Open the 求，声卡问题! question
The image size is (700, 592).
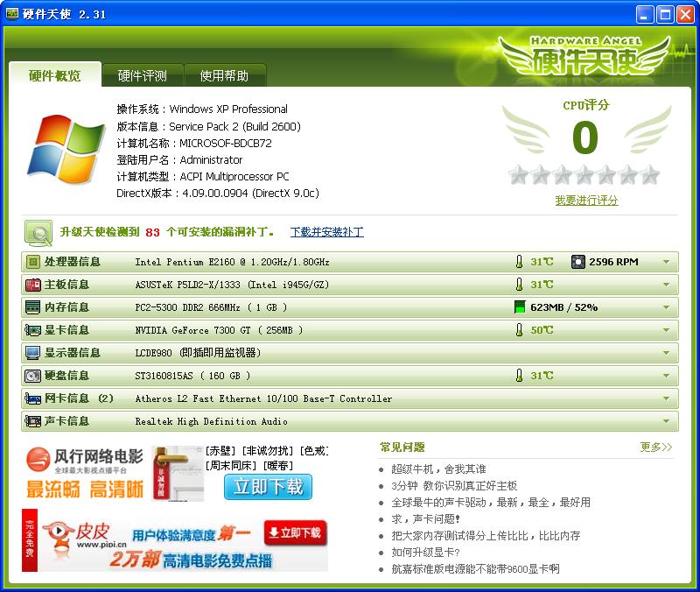pyautogui.click(x=425, y=518)
